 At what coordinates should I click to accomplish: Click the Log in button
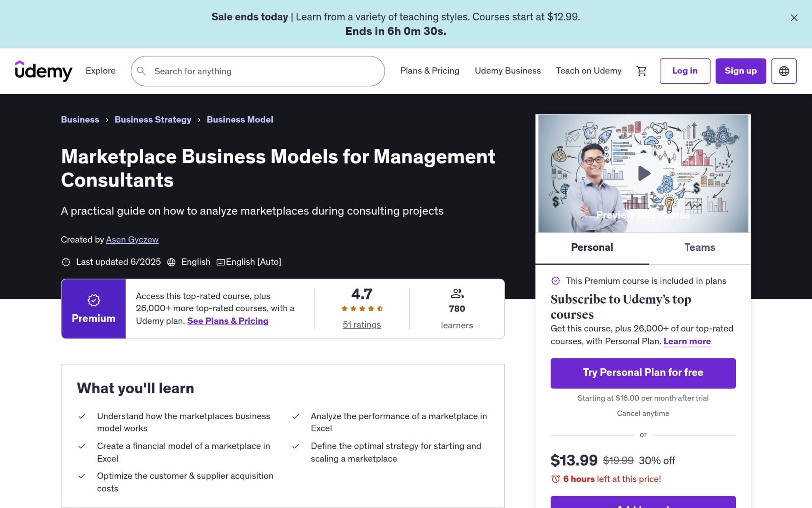[x=685, y=71]
